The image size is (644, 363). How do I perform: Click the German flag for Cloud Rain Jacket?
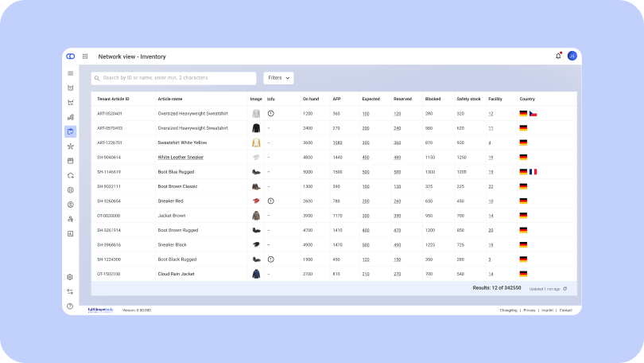523,274
